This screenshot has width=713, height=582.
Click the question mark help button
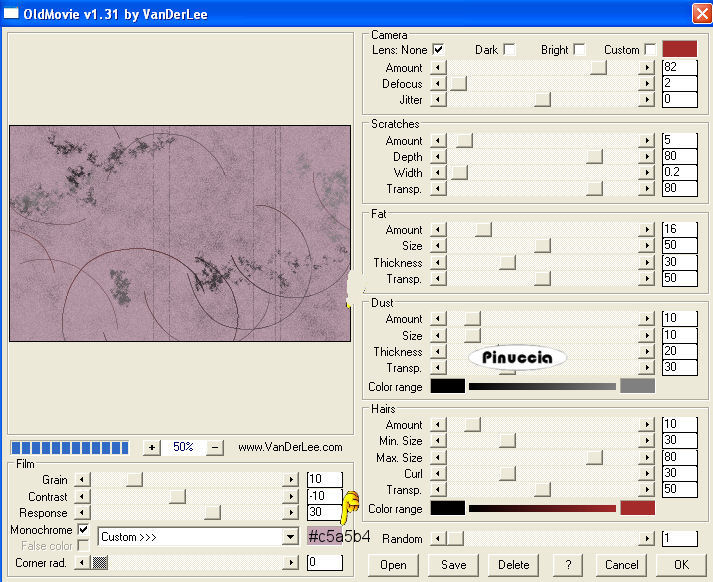pos(567,564)
